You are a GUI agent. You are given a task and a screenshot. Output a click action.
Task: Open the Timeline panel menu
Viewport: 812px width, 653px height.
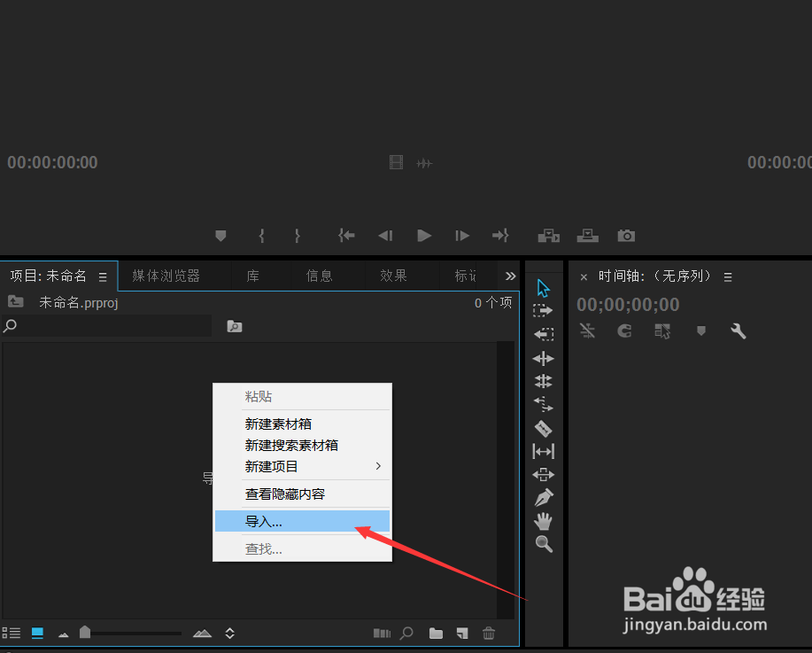point(728,276)
